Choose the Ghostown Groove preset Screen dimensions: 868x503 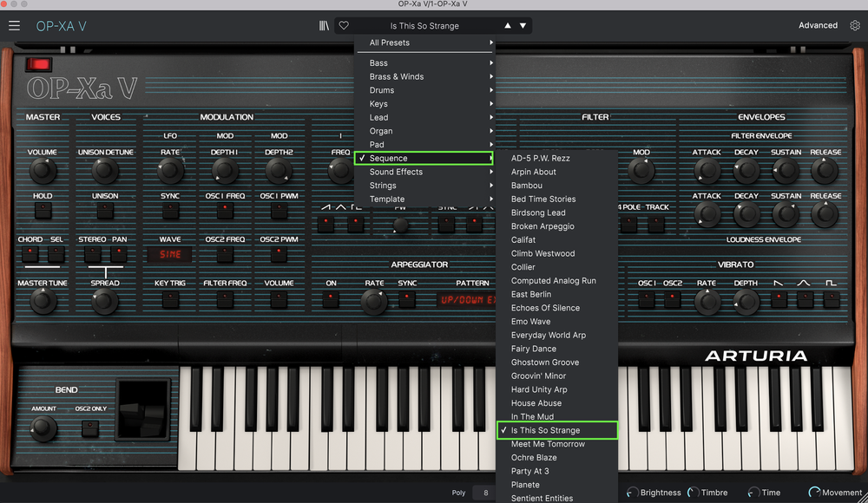(557, 363)
